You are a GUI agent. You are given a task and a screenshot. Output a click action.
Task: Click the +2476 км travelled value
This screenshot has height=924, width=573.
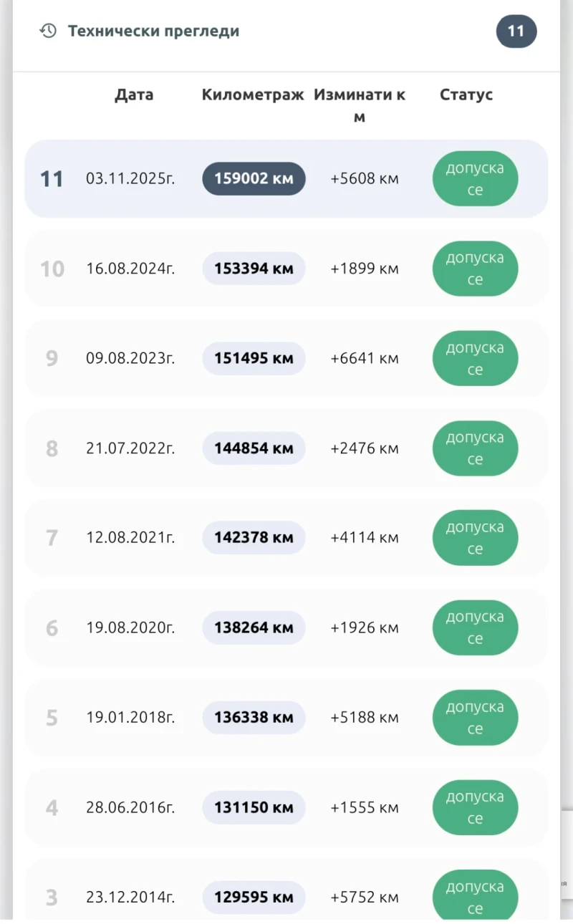pos(364,448)
